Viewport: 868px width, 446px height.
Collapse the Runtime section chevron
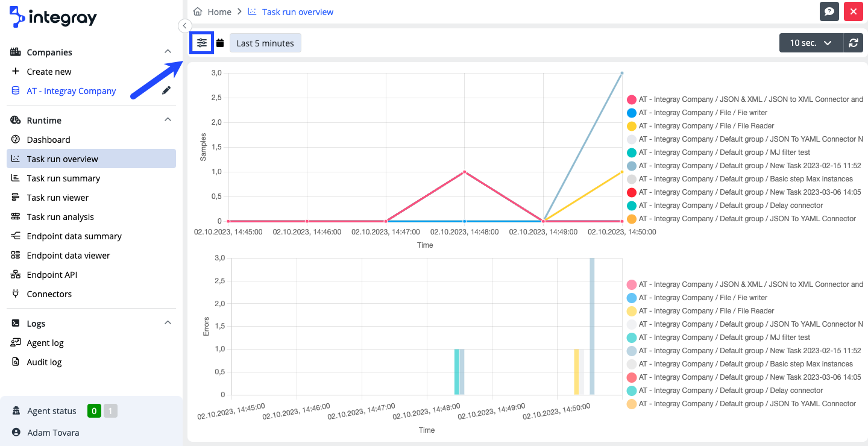click(168, 120)
